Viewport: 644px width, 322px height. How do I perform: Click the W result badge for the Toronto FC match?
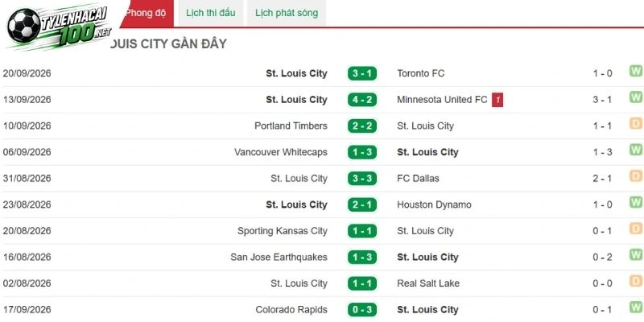point(636,71)
